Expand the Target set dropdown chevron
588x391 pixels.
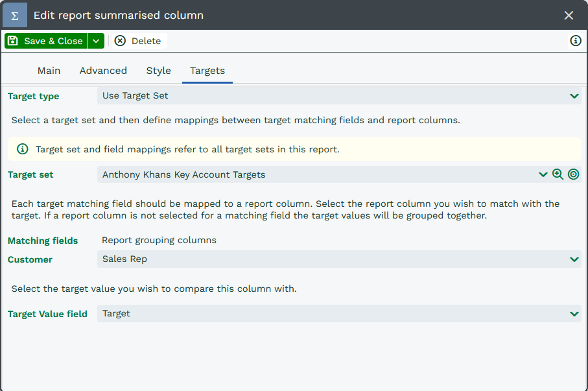click(x=543, y=174)
